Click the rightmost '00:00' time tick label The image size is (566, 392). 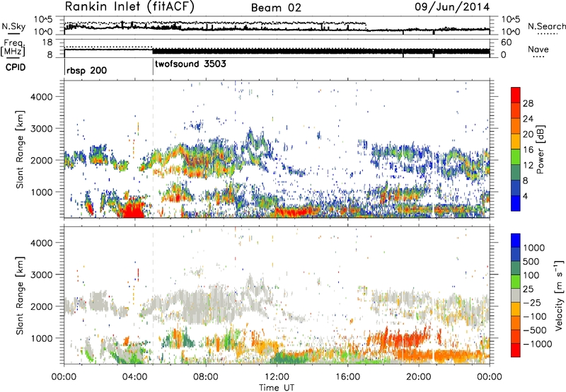point(490,377)
